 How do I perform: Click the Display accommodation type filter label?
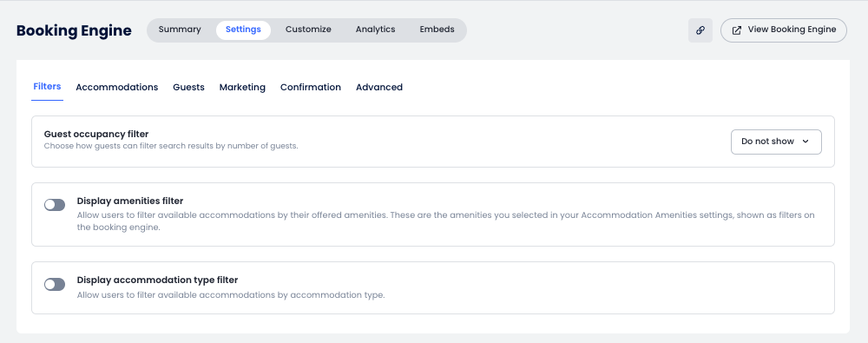[157, 280]
